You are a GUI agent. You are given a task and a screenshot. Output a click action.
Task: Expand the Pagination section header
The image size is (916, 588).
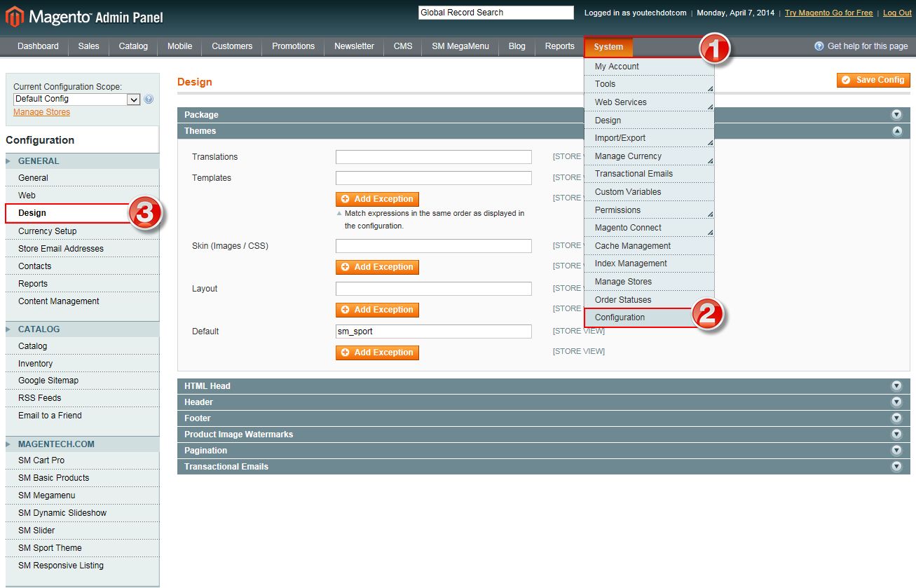pyautogui.click(x=544, y=451)
